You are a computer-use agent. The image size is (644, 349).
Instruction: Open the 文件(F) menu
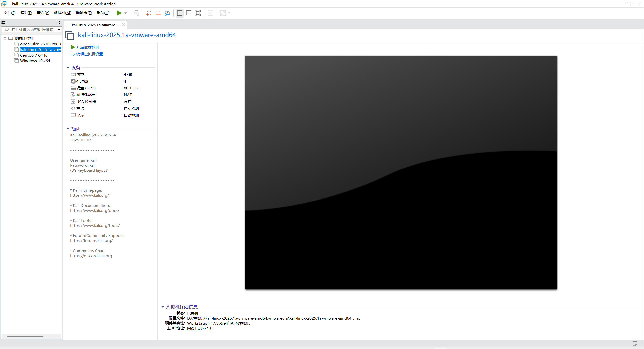click(x=9, y=13)
